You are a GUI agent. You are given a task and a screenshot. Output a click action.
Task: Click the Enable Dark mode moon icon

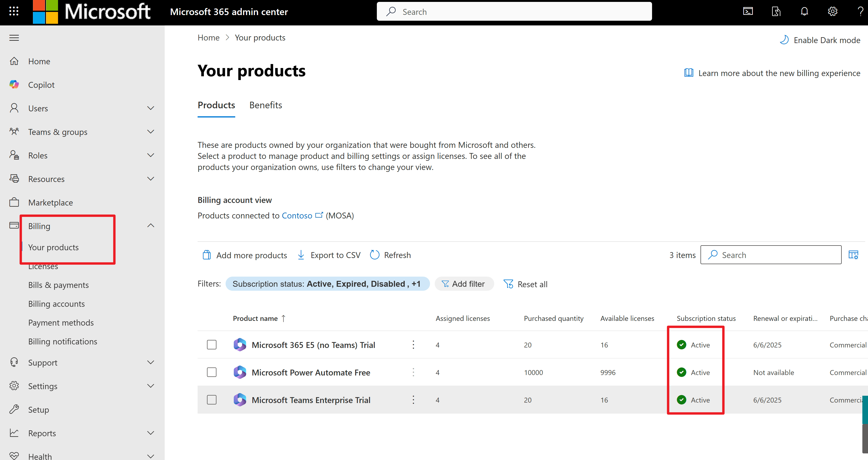click(x=784, y=40)
